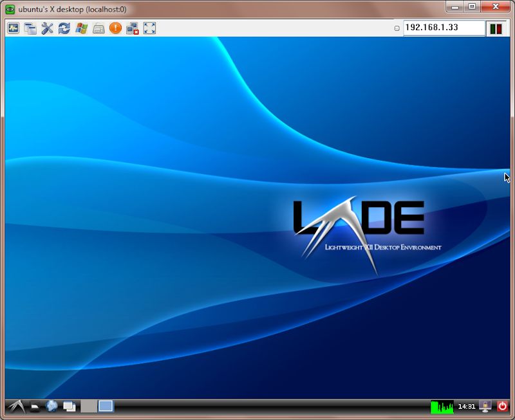The image size is (515, 420).
Task: Open VNC connection options wrench icon
Action: click(x=47, y=28)
